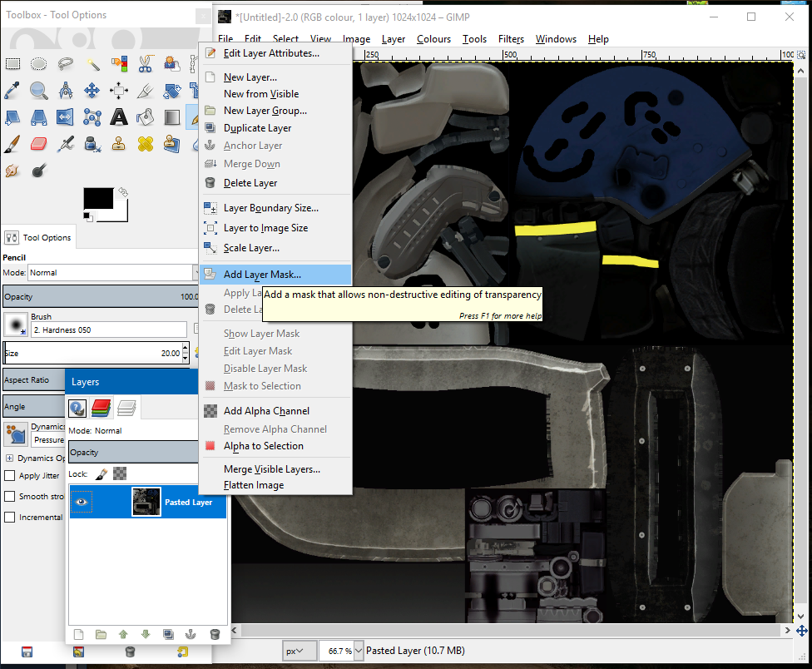
Task: Enable Incremental checkbox
Action: 10,517
